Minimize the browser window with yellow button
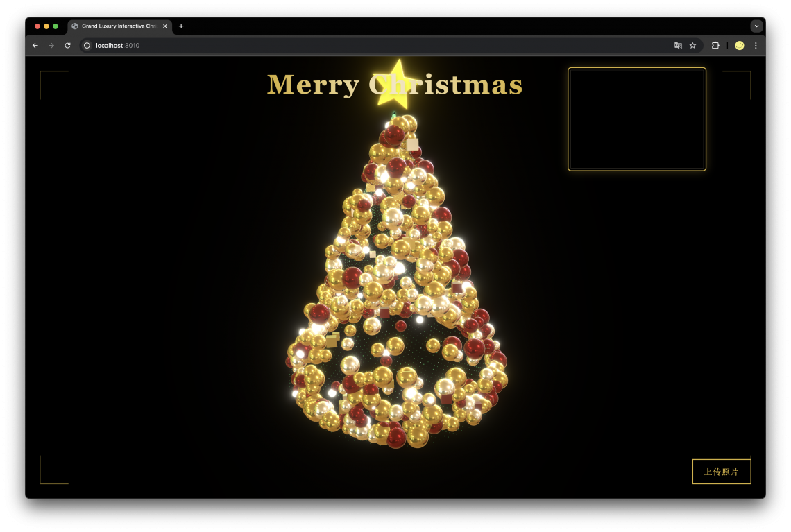791x532 pixels. point(46,26)
